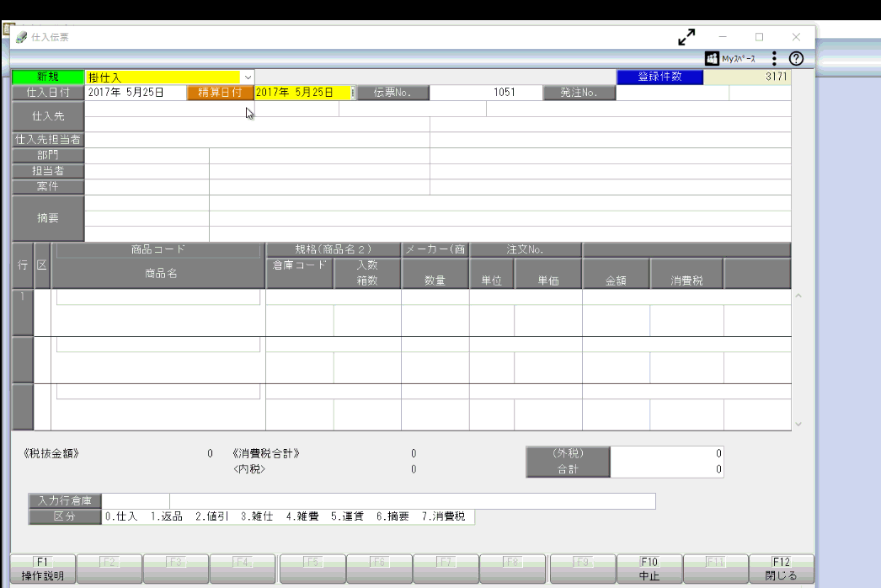Viewport: 881px width, 588px height.
Task: Click the 伝票No. label button
Action: click(x=392, y=93)
